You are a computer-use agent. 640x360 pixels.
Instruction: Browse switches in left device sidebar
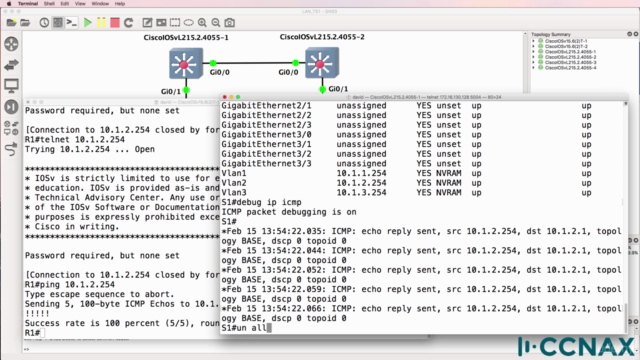tap(11, 64)
